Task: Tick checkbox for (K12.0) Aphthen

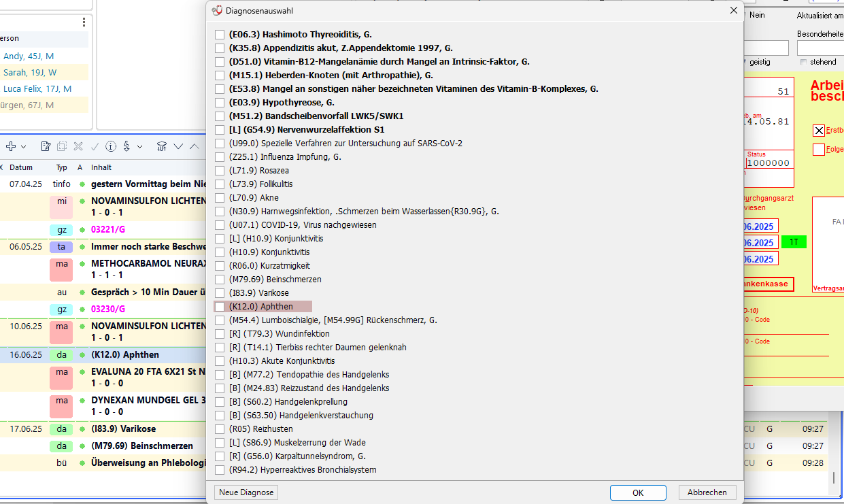Action: [220, 306]
